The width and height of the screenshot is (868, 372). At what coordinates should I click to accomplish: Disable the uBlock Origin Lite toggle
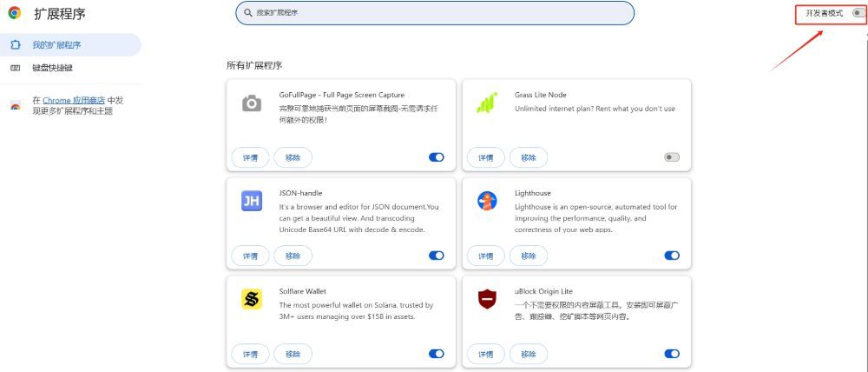(x=672, y=354)
